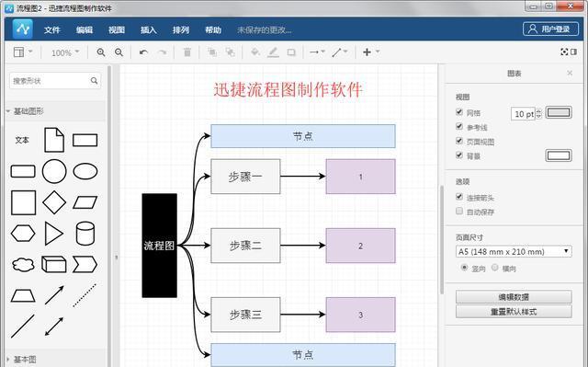The width and height of the screenshot is (588, 367).
Task: Increase the grid size stepper
Action: click(x=539, y=110)
